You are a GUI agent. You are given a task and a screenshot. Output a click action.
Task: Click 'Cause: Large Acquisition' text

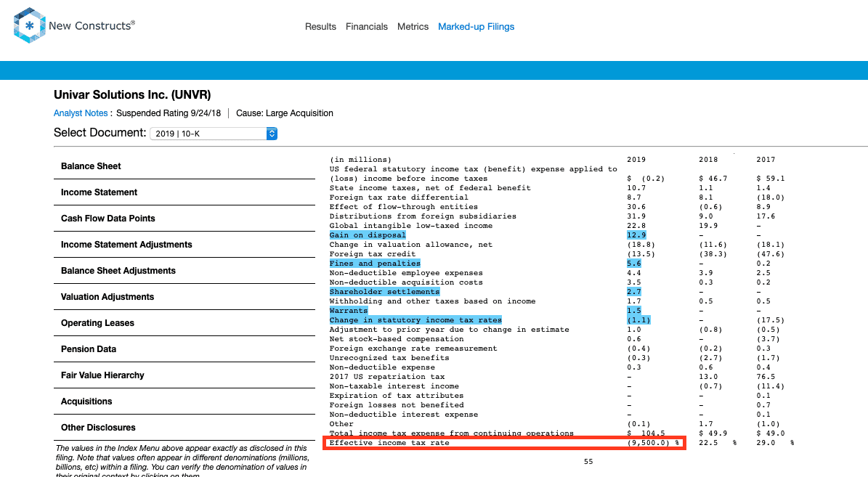point(285,113)
